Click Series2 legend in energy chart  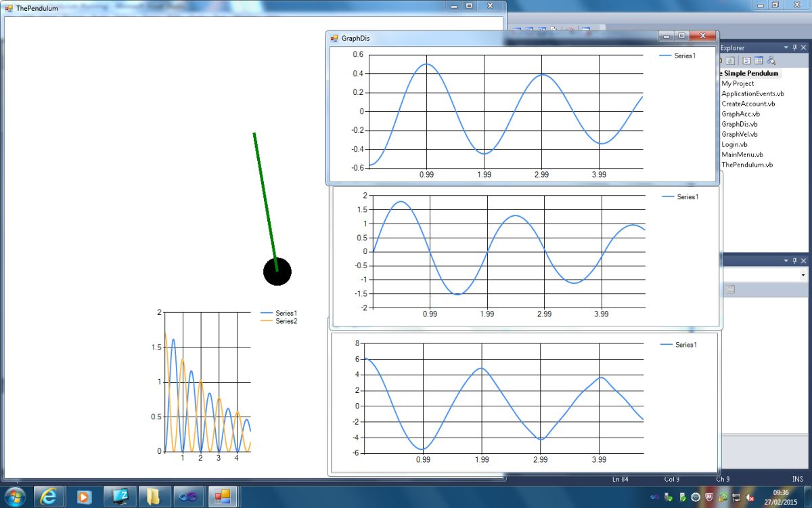(279, 321)
